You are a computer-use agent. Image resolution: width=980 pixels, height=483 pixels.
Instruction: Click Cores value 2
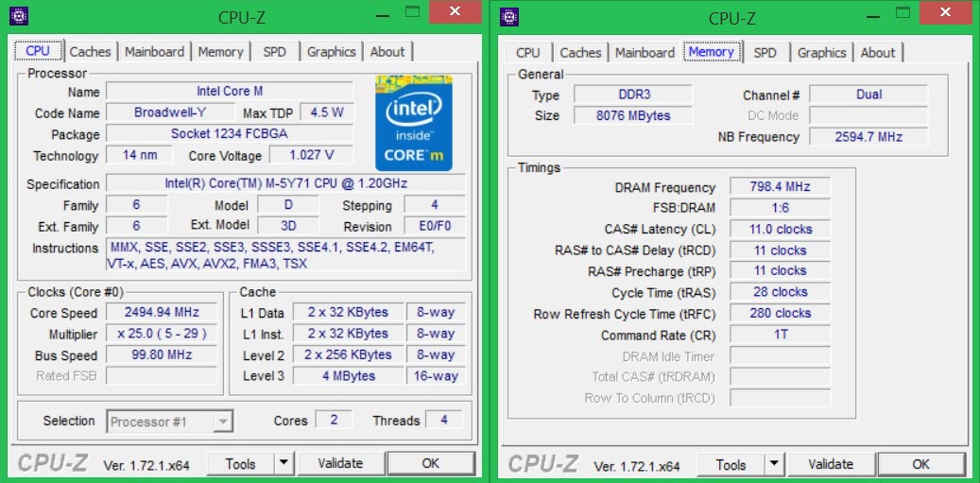334,420
